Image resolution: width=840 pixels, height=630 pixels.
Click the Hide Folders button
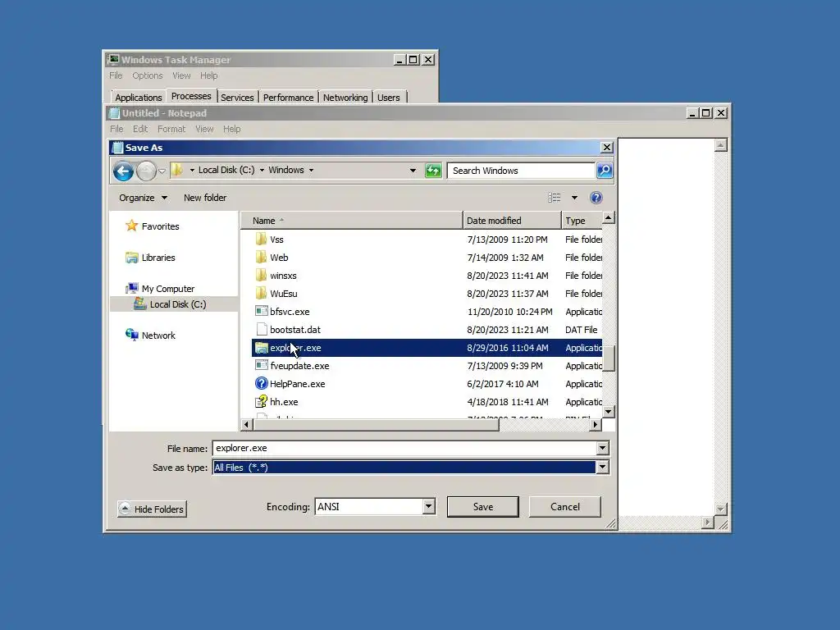tap(152, 509)
